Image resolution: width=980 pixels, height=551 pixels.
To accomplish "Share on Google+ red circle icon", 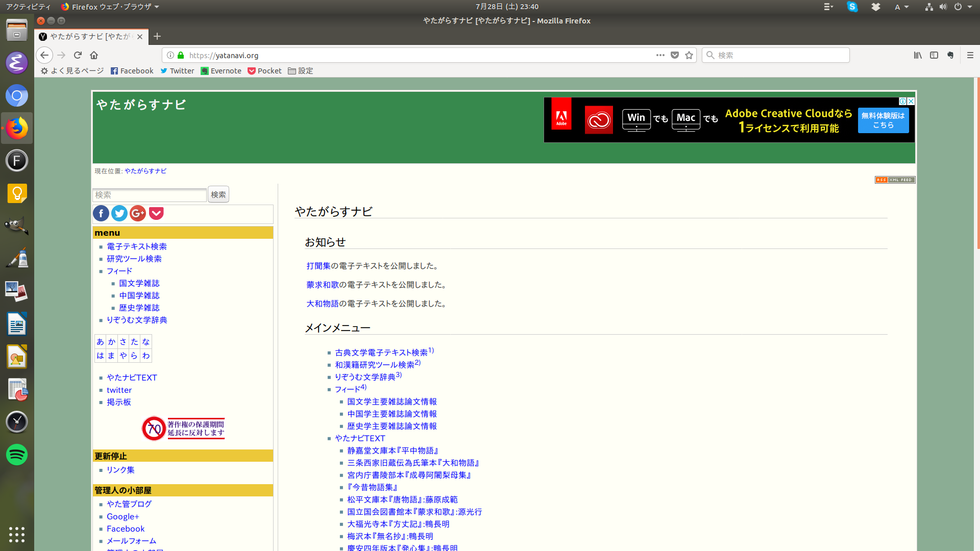I will [138, 213].
